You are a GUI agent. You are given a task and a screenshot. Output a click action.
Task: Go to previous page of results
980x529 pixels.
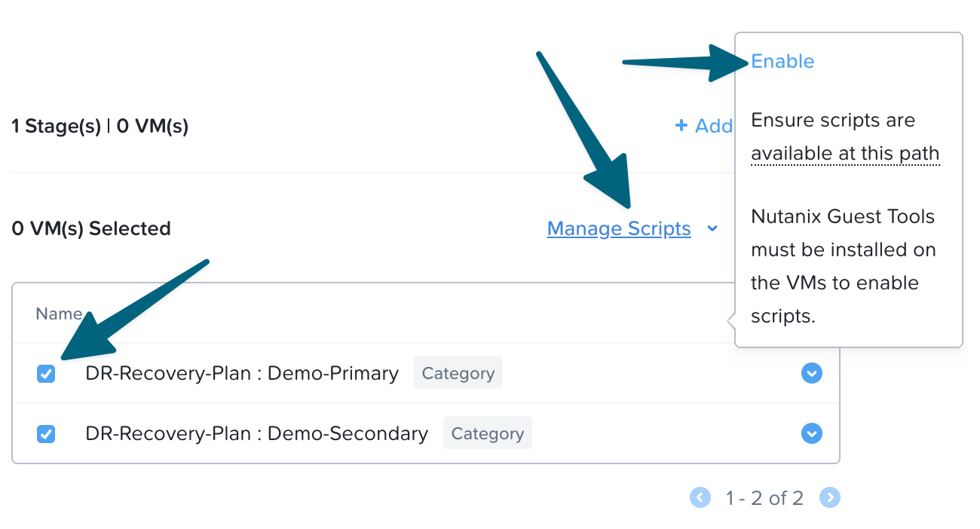[x=700, y=497]
